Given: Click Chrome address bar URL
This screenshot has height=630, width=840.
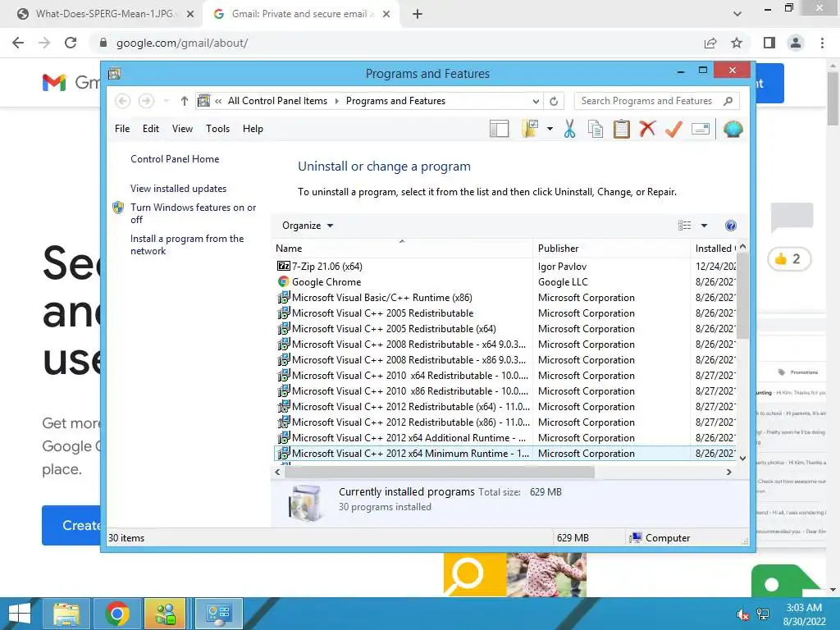Looking at the screenshot, I should click(182, 43).
